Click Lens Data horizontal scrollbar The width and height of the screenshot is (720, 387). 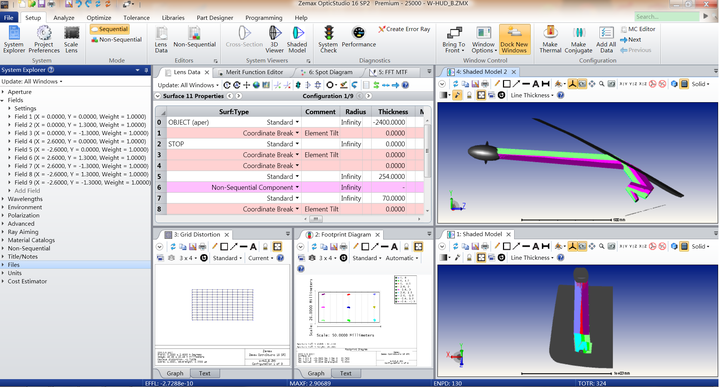(x=316, y=219)
